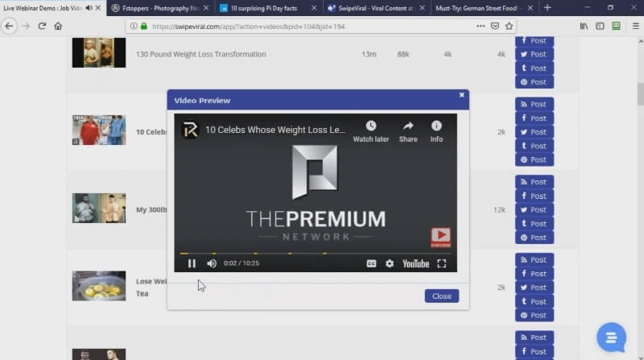Mute audio on Live Webinar tab
644x360 pixels.
[x=89, y=8]
